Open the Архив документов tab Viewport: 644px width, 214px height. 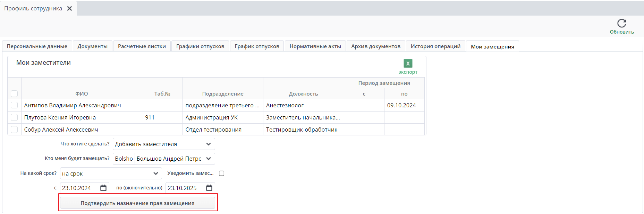pyautogui.click(x=376, y=46)
